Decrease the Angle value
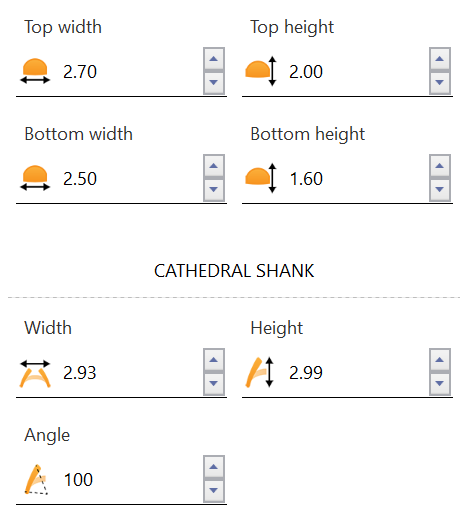466x518 pixels. click(214, 491)
